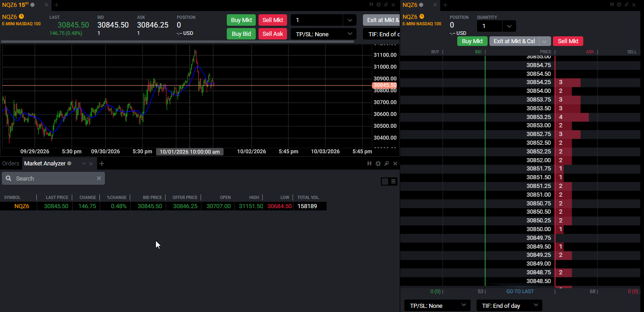Click the link dot on the NQZ6 15m tab
Screen dimensions: 644x312
pos(33,5)
